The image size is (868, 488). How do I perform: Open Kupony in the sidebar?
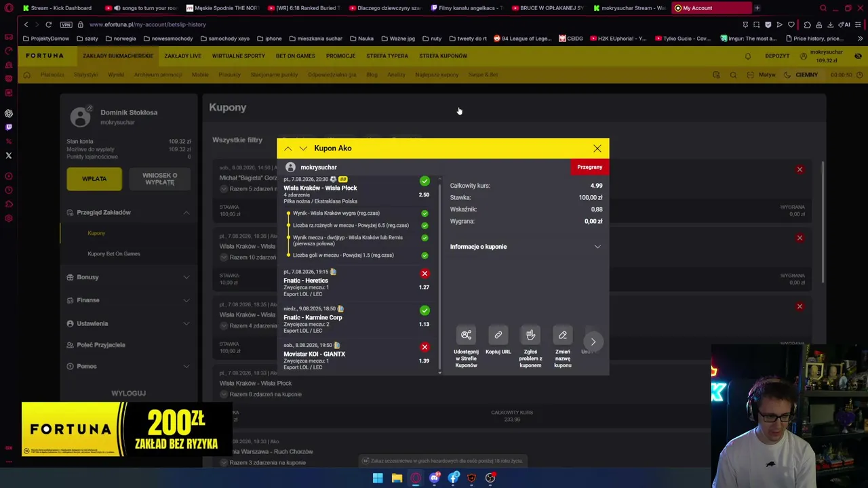(96, 233)
